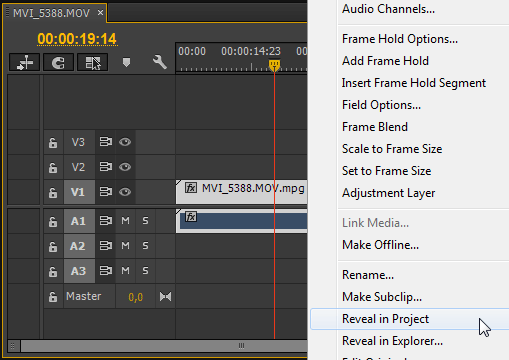Toggle sync lock for V1
This screenshot has height=360, width=509.
(x=106, y=192)
